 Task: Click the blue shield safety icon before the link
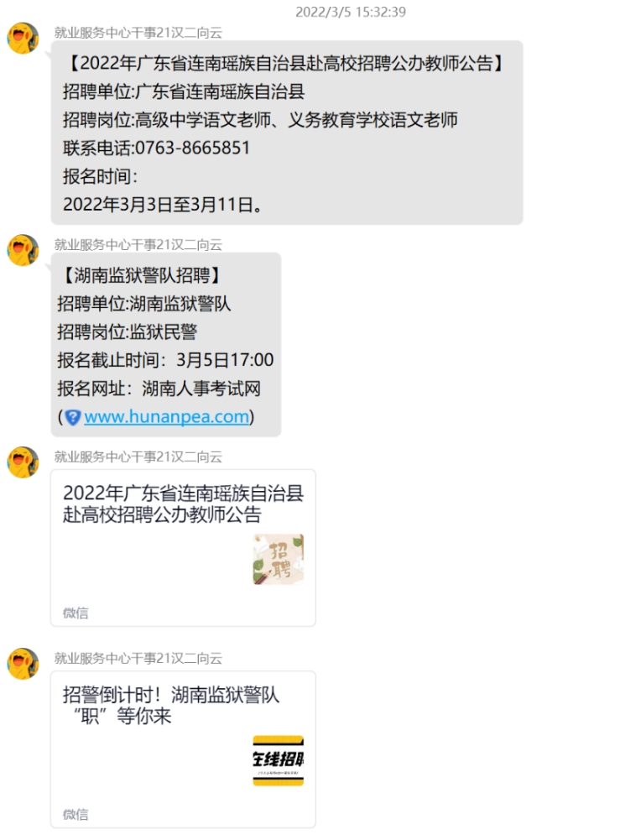coord(73,417)
